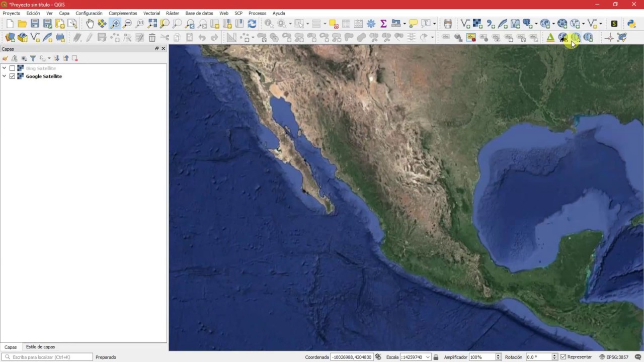Click the Open Data Source Manager icon
This screenshot has height=362, width=644.
click(10, 38)
